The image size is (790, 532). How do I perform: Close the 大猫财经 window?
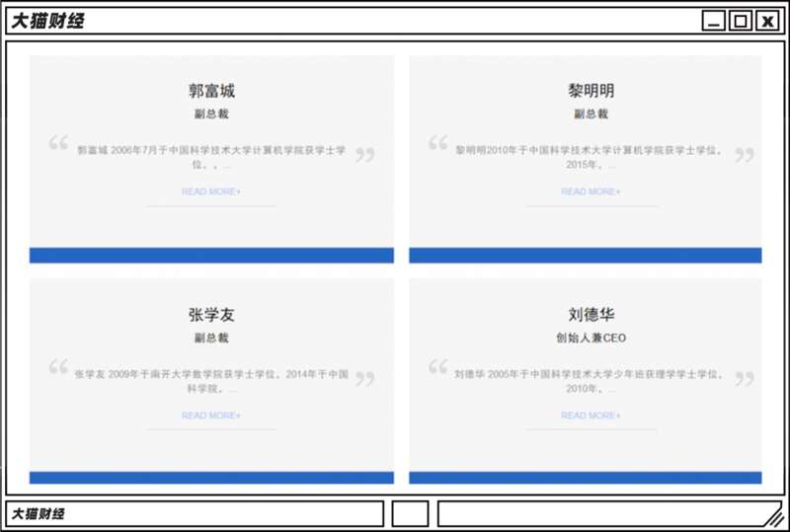tap(767, 21)
